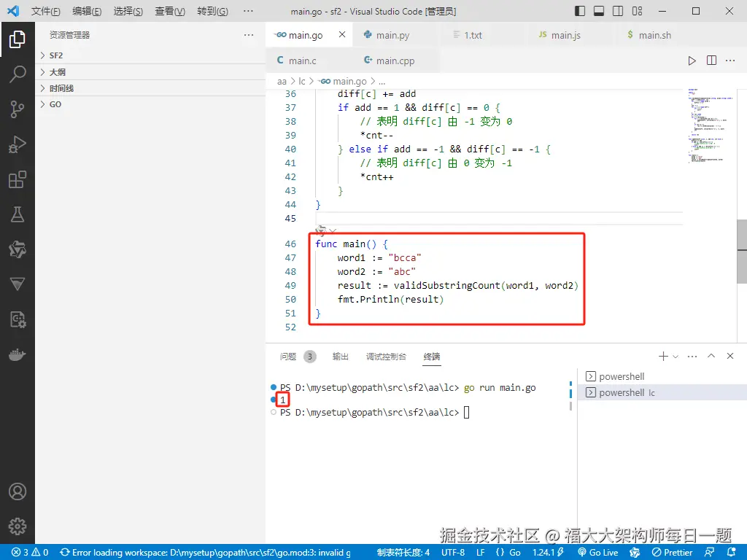Click the lc breadcrumb segment
Viewport: 747px width, 560px height.
(301, 82)
